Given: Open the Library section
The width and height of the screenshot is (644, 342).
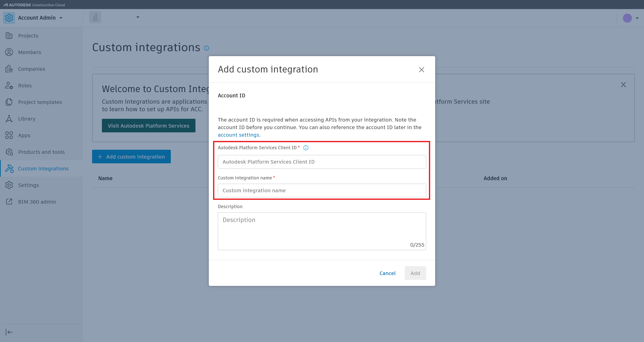Looking at the screenshot, I should point(27,119).
